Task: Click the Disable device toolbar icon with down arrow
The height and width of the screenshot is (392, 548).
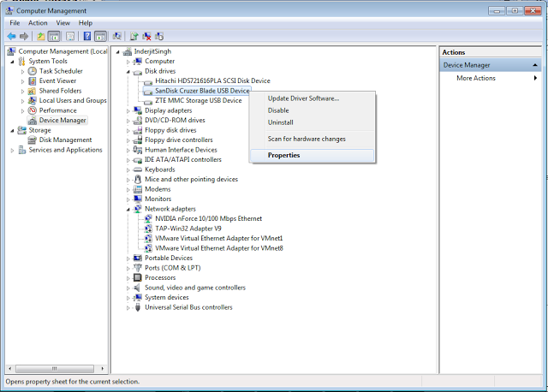Action: 159,36
